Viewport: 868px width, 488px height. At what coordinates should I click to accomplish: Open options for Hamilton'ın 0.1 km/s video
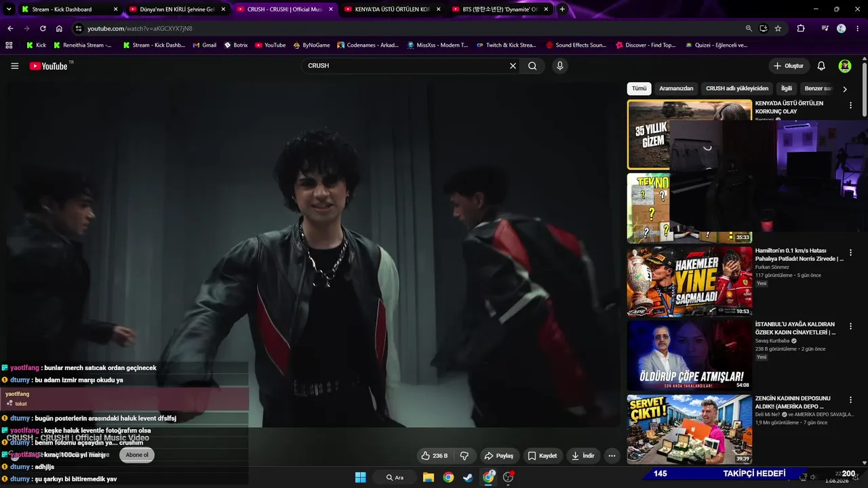point(850,253)
